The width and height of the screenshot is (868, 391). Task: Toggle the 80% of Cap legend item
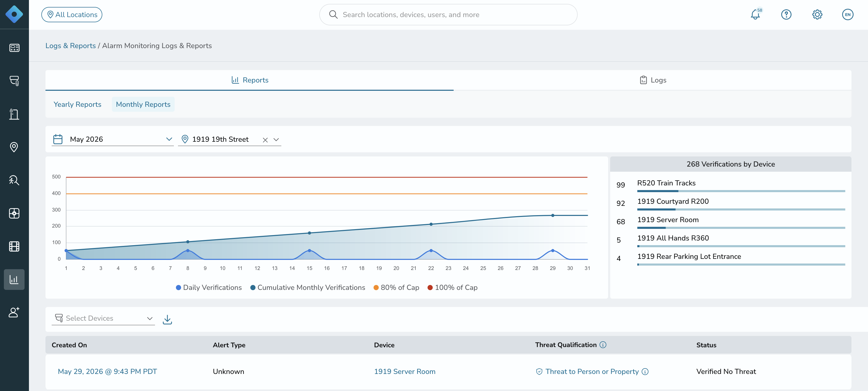[x=396, y=287]
